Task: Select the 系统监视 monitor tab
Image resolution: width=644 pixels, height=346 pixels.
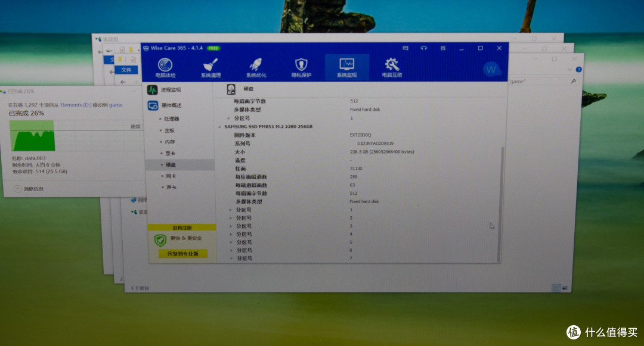Action: pyautogui.click(x=346, y=68)
